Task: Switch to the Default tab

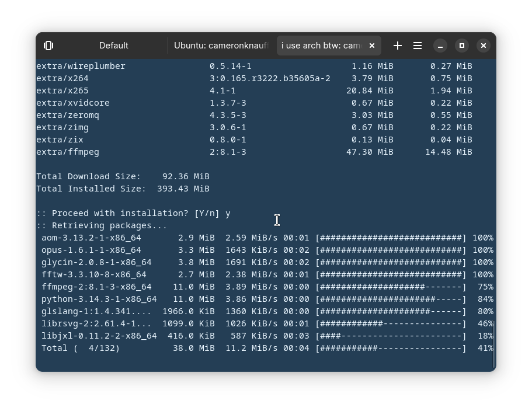Action: 113,46
